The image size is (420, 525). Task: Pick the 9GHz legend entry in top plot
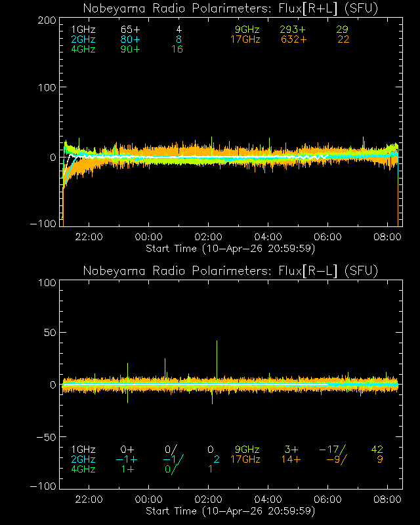coord(247,30)
